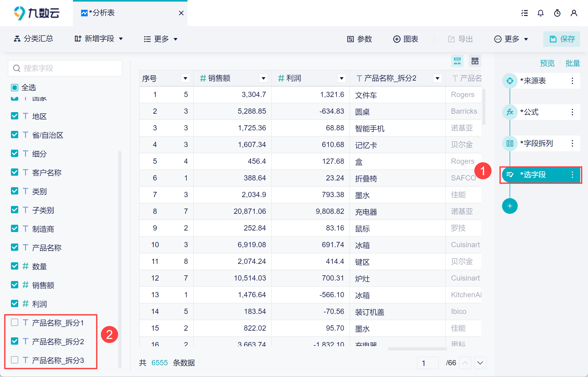The image size is (588, 377).
Task: Uncheck the 产品名称_拆分2 field checkbox
Action: [x=15, y=341]
